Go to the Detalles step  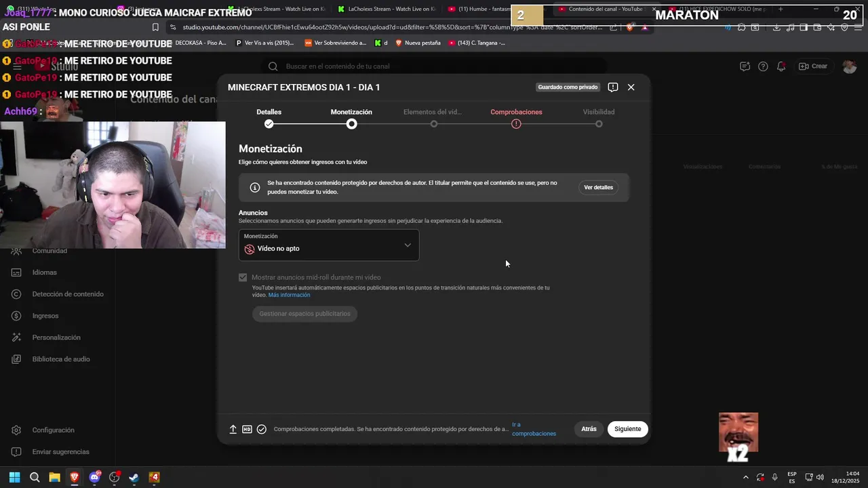pos(269,117)
